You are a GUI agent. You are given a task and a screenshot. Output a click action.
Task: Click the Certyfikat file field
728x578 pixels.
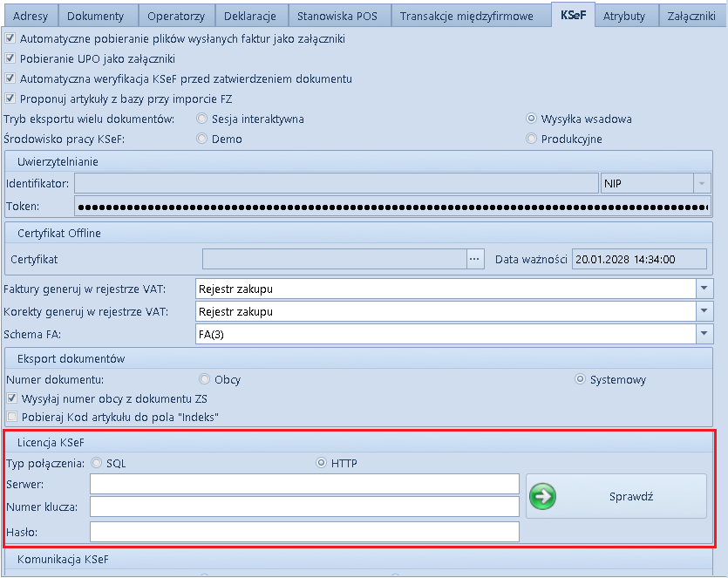click(x=334, y=259)
